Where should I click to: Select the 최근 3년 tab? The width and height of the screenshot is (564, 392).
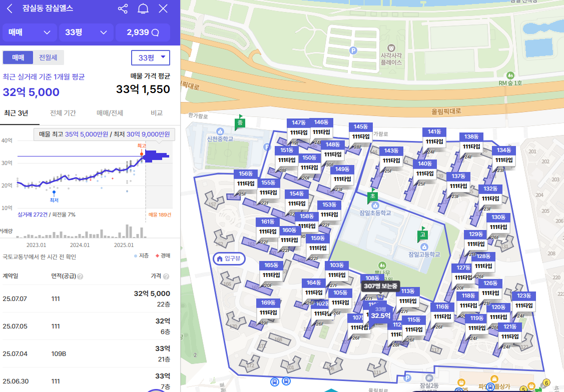pos(16,113)
